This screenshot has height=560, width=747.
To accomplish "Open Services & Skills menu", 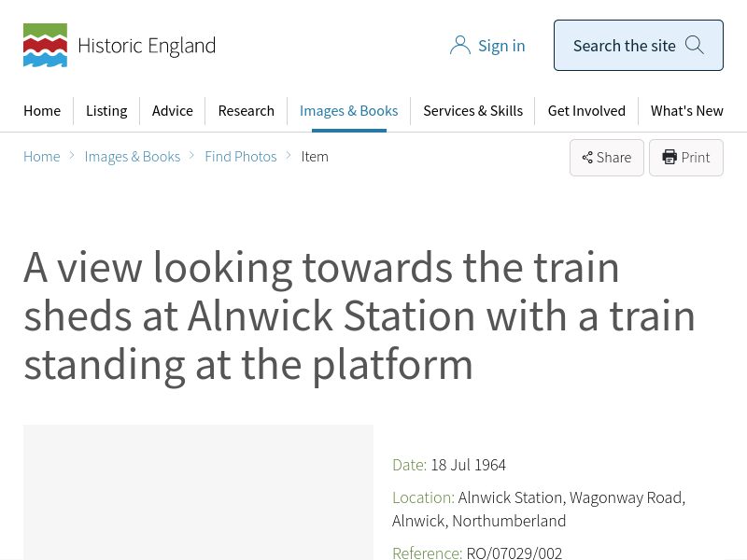I will coord(472,110).
